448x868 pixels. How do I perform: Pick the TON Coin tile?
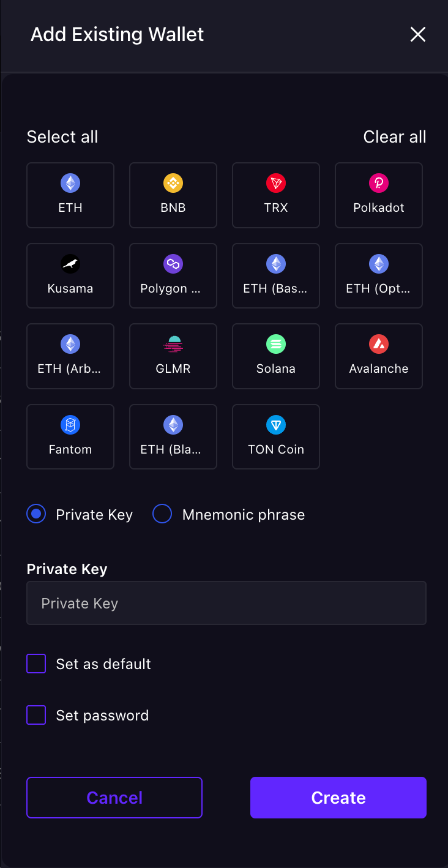(276, 436)
